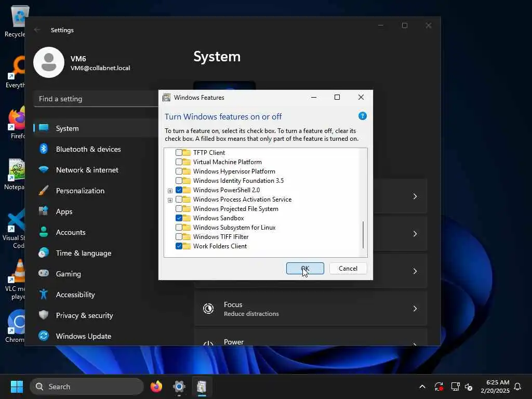The height and width of the screenshot is (399, 532).
Task: Check Windows Hypervisor Platform box
Action: click(179, 171)
